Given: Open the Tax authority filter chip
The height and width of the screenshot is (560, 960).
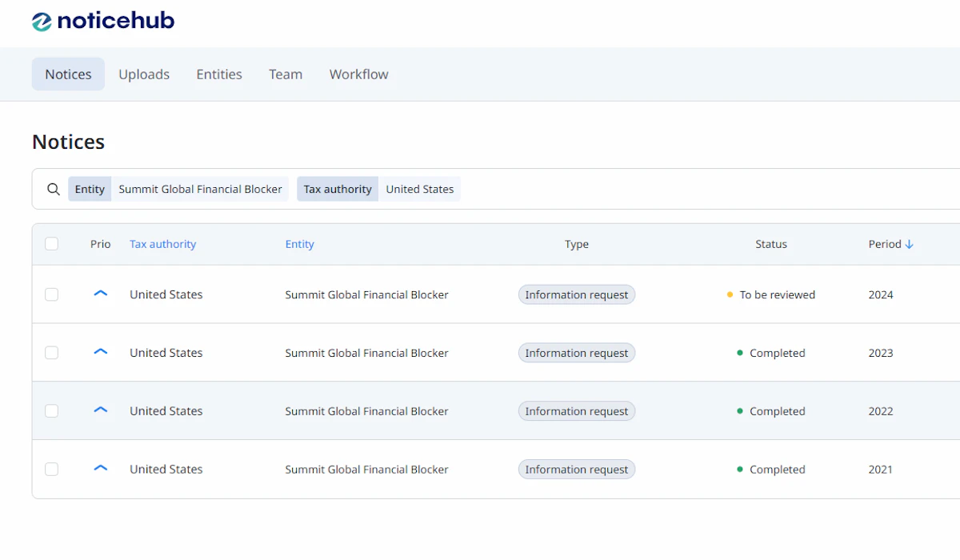Looking at the screenshot, I should [338, 190].
